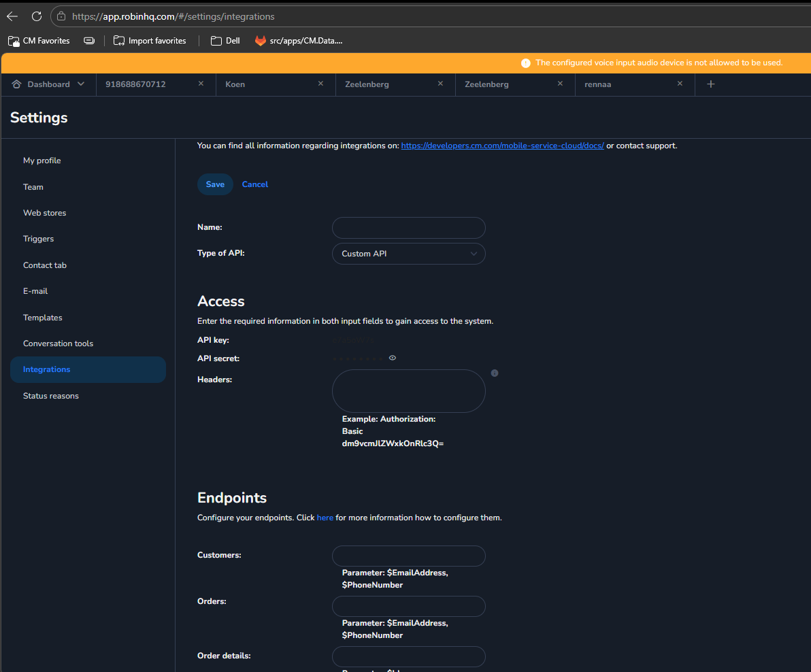The image size is (811, 672).
Task: Click the site lock icon in address bar
Action: [61, 16]
